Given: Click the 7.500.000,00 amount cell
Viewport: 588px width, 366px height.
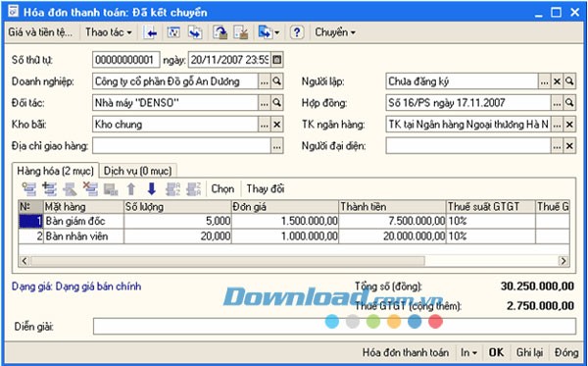Looking at the screenshot, I should (x=392, y=221).
